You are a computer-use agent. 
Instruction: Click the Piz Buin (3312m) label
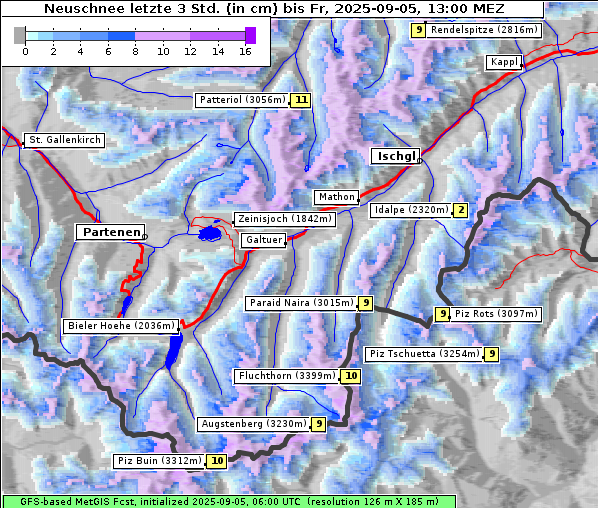(159, 461)
